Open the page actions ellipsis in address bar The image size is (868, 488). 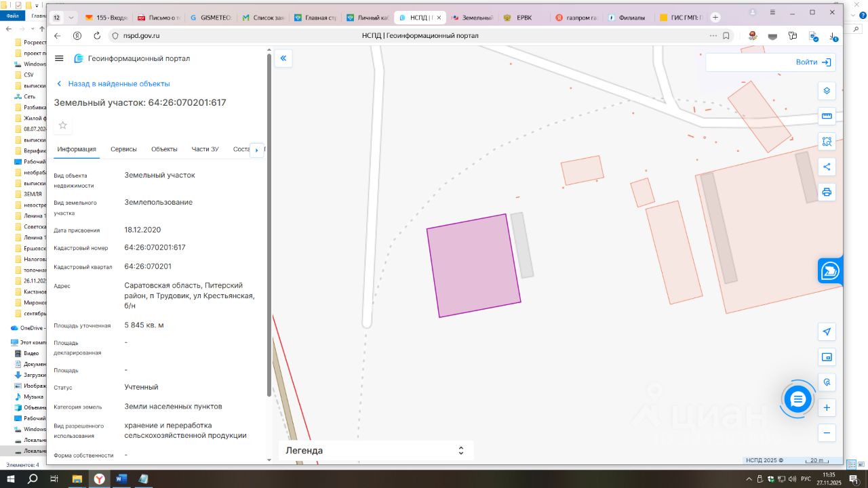(713, 36)
